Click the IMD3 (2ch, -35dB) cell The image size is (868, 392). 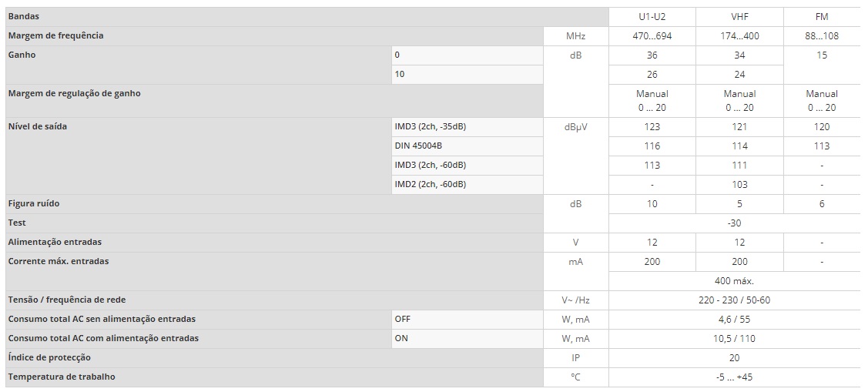[468, 127]
